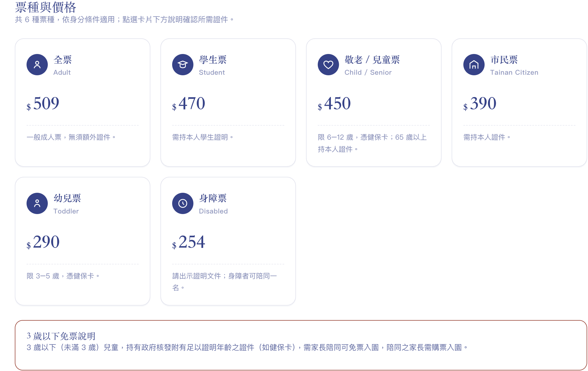
Task: Click the note '需持本人證件。' on 市民票
Action: 487,137
